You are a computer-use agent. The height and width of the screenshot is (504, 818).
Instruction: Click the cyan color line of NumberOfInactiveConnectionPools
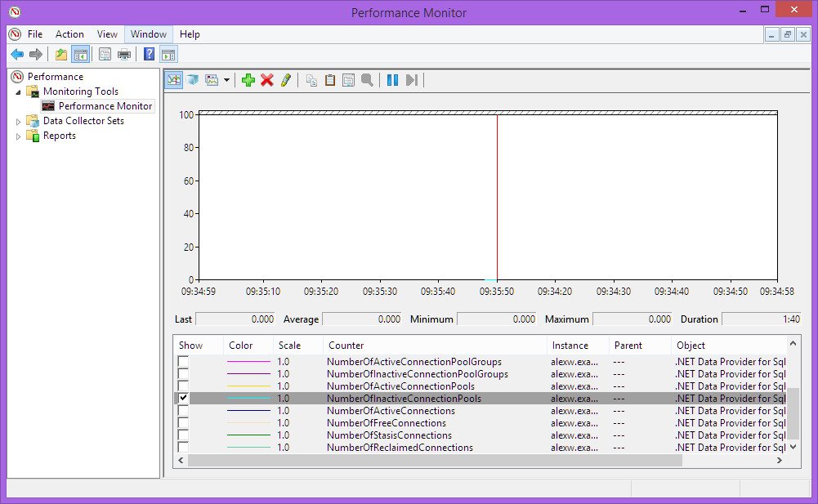(249, 398)
